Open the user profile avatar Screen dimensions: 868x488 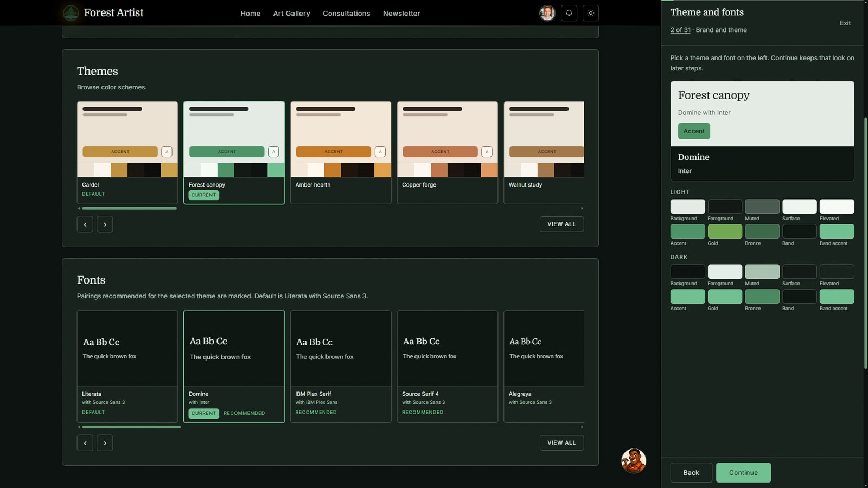click(x=547, y=13)
